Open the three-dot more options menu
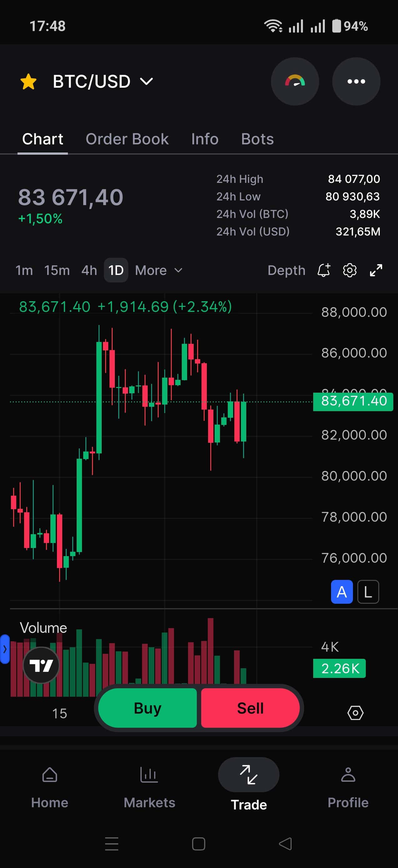 coord(356,81)
